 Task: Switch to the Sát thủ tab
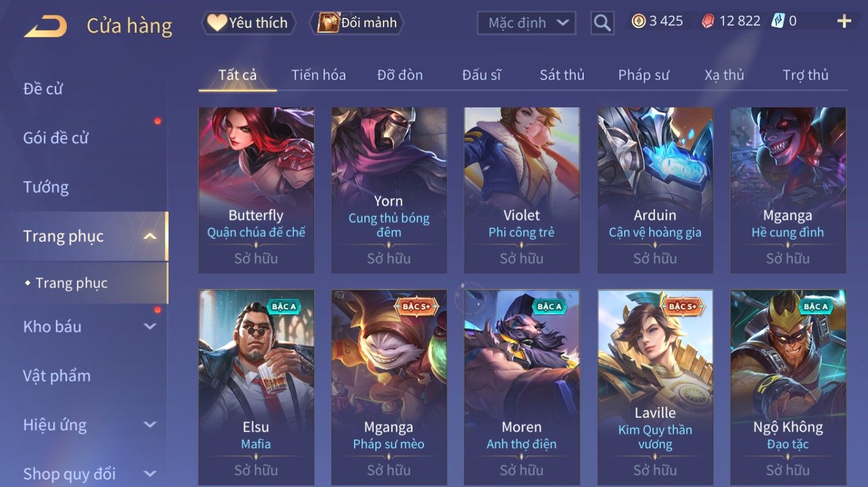click(x=562, y=75)
